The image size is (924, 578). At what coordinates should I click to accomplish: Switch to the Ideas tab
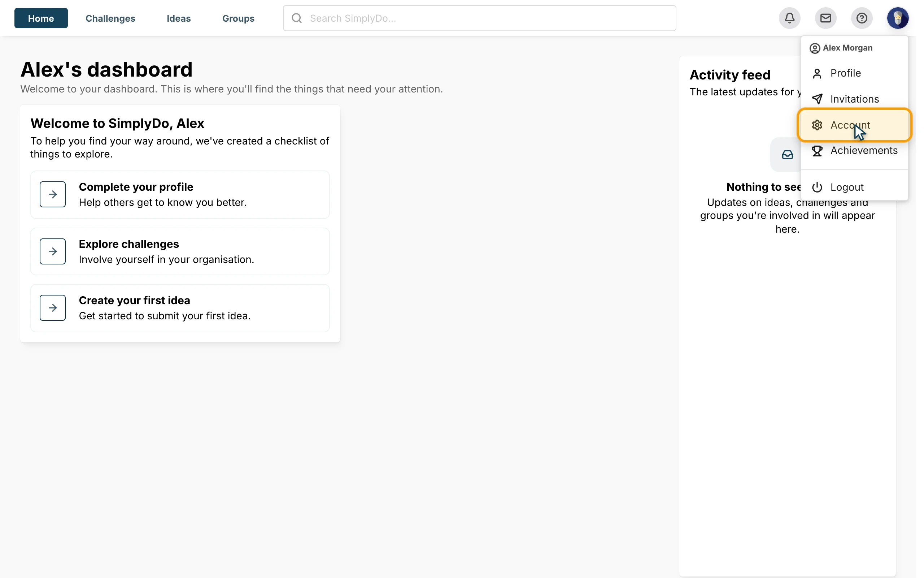pos(179,18)
